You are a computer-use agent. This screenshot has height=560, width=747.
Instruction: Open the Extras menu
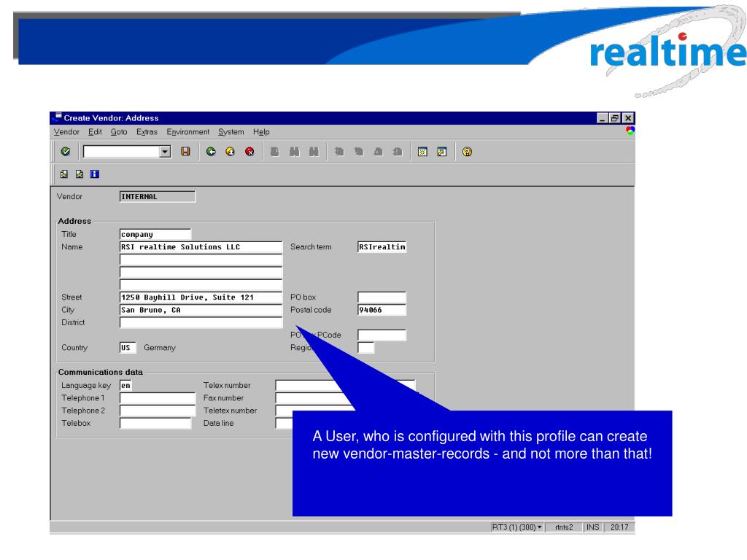(x=147, y=132)
